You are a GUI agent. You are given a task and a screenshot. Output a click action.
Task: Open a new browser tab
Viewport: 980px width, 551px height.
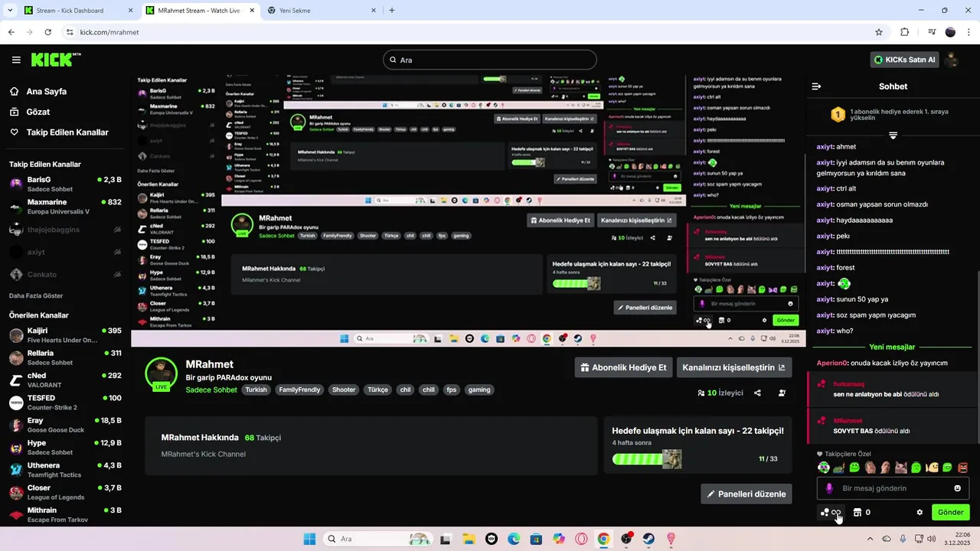392,11
